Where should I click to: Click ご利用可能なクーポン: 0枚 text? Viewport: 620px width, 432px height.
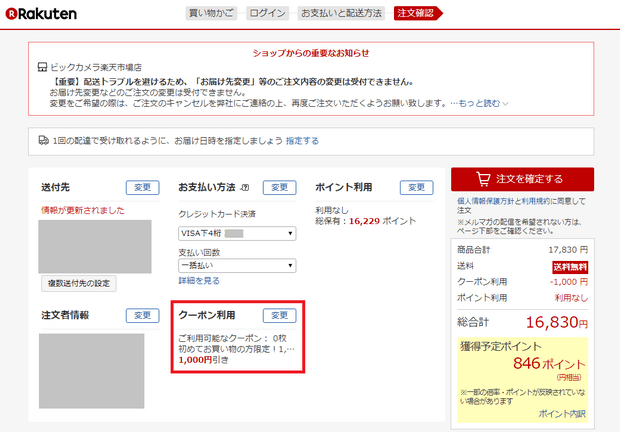(232, 338)
